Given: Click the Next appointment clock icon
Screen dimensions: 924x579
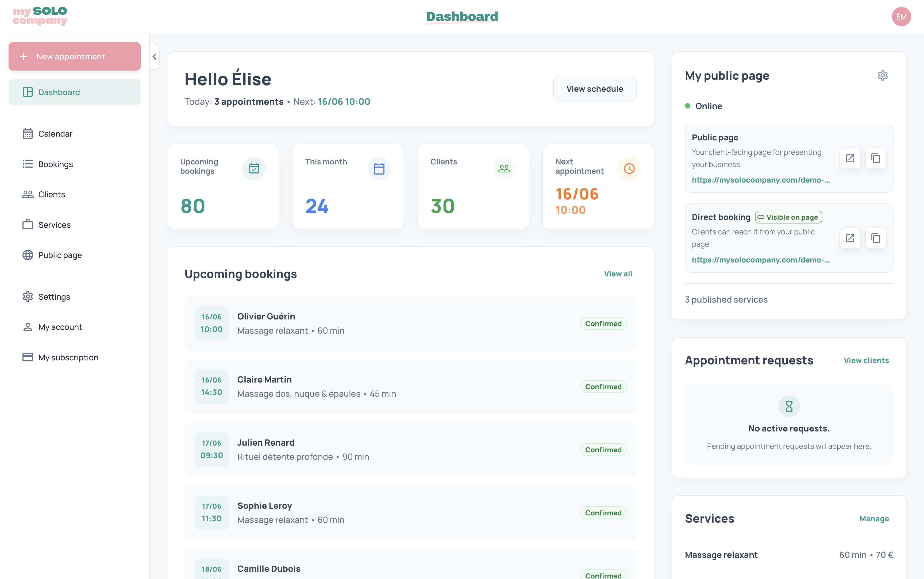Looking at the screenshot, I should pos(629,168).
